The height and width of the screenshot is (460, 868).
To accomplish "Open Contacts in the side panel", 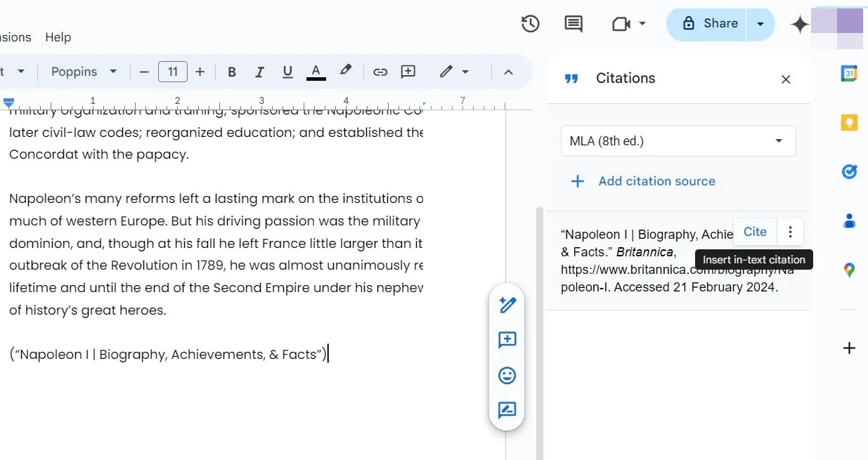I will click(849, 221).
